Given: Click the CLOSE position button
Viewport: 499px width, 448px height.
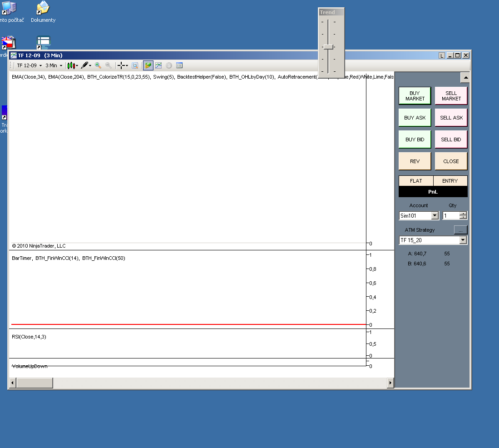Looking at the screenshot, I should coord(451,161).
